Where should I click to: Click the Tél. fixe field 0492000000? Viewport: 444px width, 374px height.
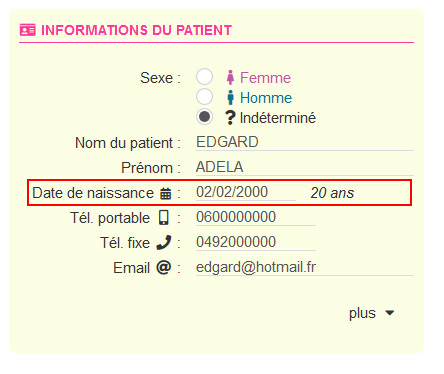pyautogui.click(x=256, y=242)
